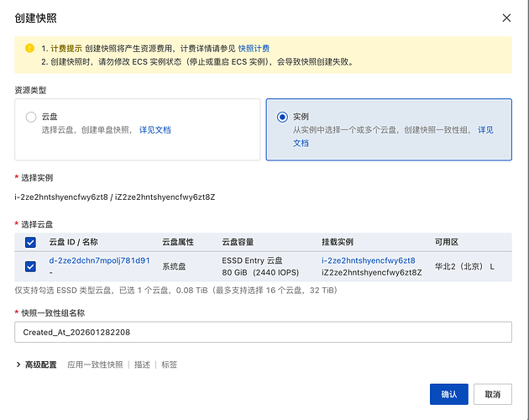Select the 实例 resource type radio
This screenshot has width=529, height=420.
(x=282, y=117)
